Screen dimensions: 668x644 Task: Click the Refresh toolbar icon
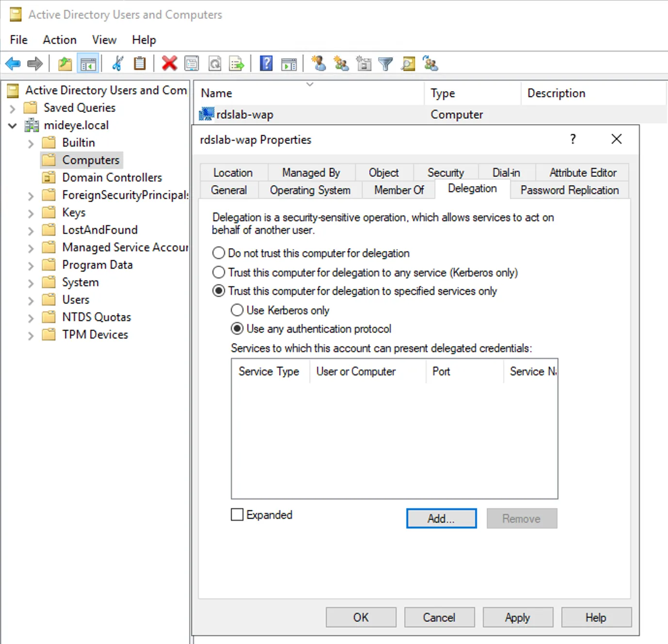pos(215,63)
